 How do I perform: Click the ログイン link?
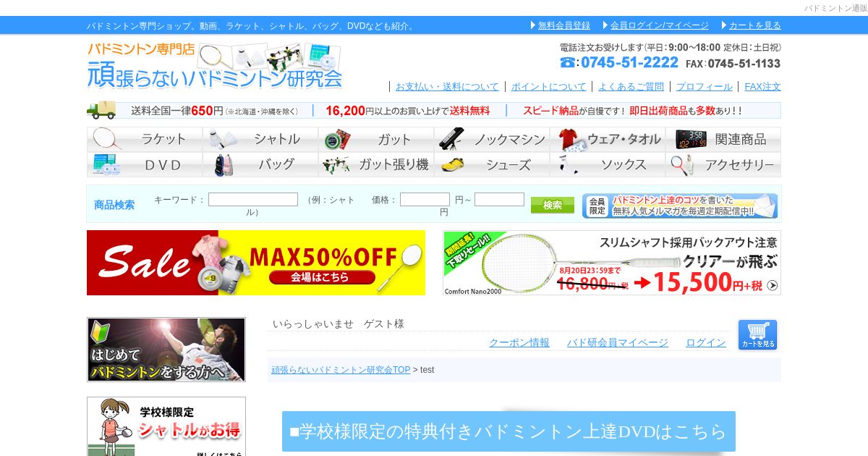(x=706, y=342)
